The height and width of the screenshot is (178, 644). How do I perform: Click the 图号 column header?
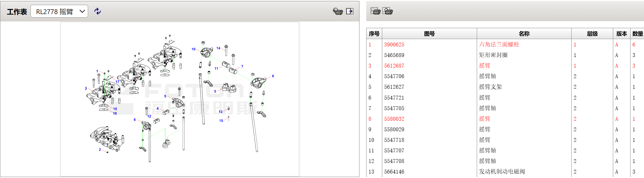pos(429,34)
